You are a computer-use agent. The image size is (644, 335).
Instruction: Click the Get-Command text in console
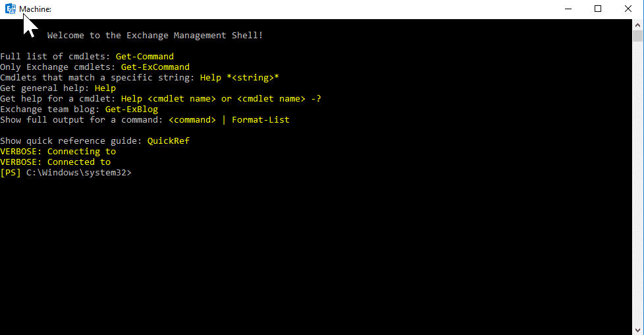(145, 56)
